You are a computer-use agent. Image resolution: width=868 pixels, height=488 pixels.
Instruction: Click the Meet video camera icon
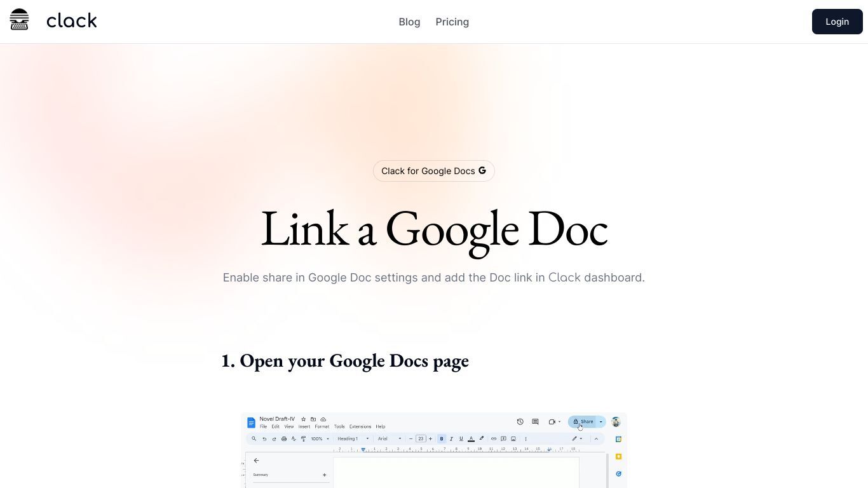(552, 422)
